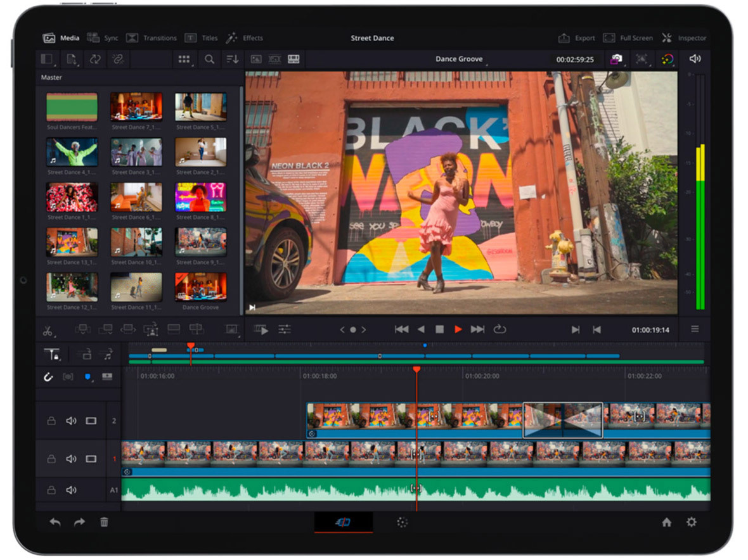Mute audio track A1
This screenshot has height=560, width=748.
point(70,490)
